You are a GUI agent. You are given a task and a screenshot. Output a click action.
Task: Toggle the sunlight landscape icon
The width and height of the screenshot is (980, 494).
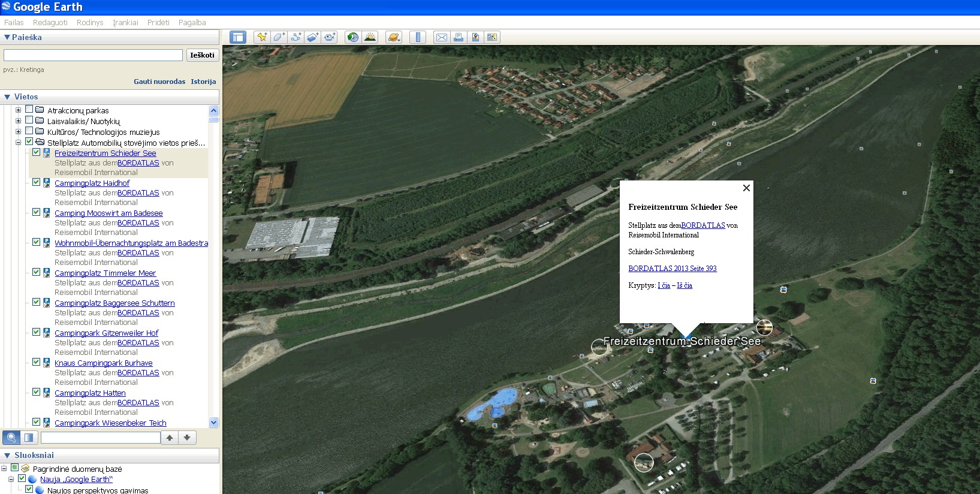pos(370,37)
